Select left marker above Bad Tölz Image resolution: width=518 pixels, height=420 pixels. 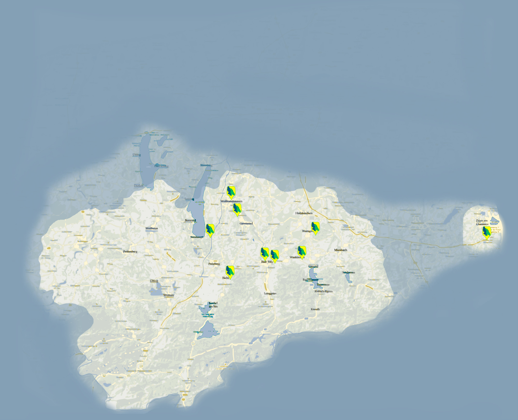coord(265,253)
